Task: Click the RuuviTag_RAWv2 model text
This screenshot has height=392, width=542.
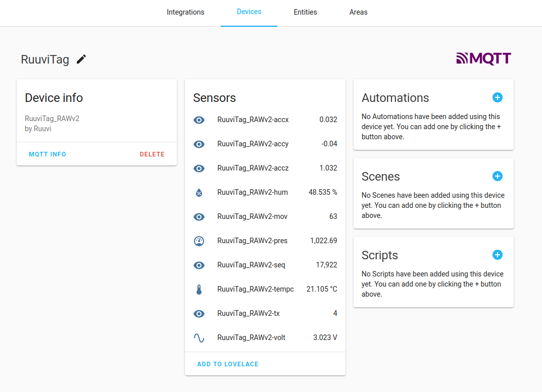Action: tap(52, 119)
